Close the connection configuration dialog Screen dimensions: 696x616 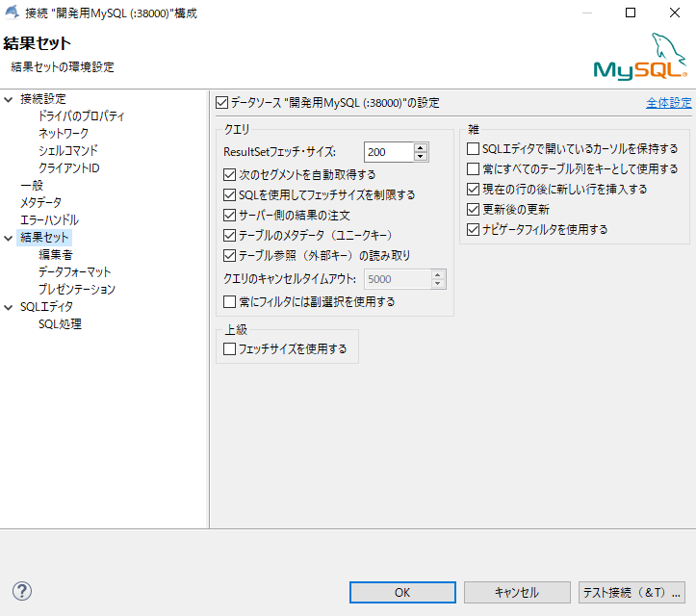(675, 13)
